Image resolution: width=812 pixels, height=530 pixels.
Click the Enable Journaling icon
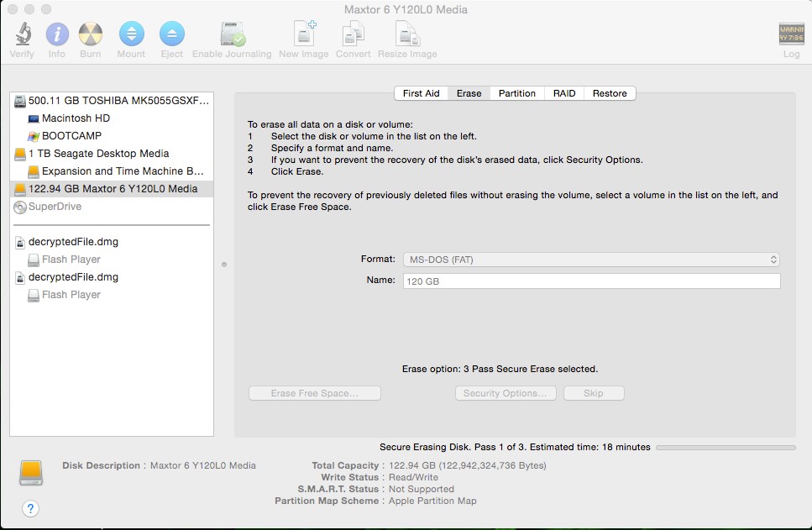click(233, 34)
